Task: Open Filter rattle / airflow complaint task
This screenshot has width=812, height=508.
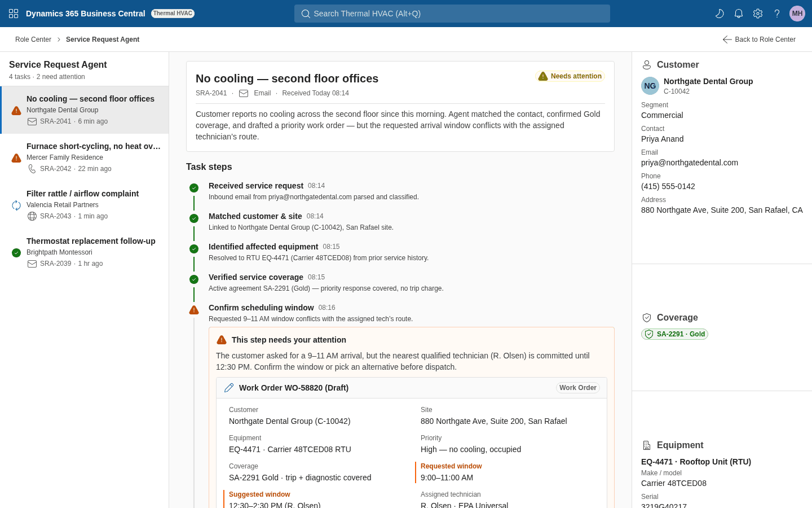Action: (85, 205)
